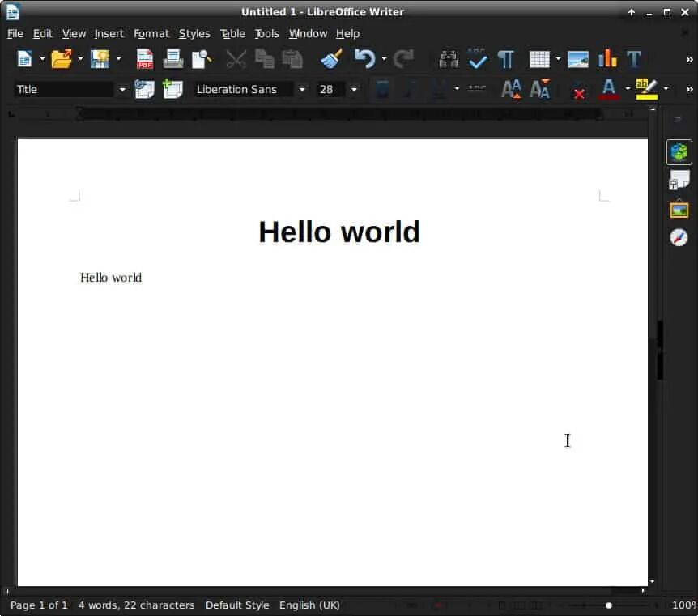The width and height of the screenshot is (698, 616).
Task: Open the Print Preview
Action: click(201, 58)
